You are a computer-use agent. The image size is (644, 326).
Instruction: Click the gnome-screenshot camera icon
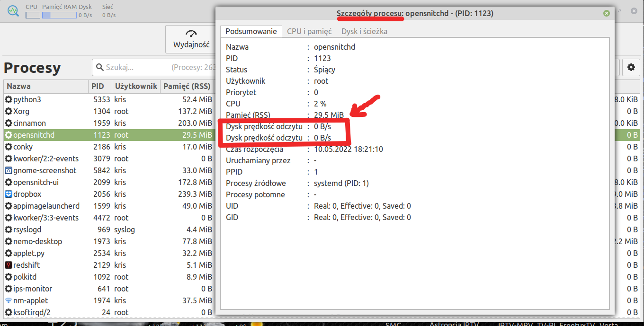coord(9,170)
